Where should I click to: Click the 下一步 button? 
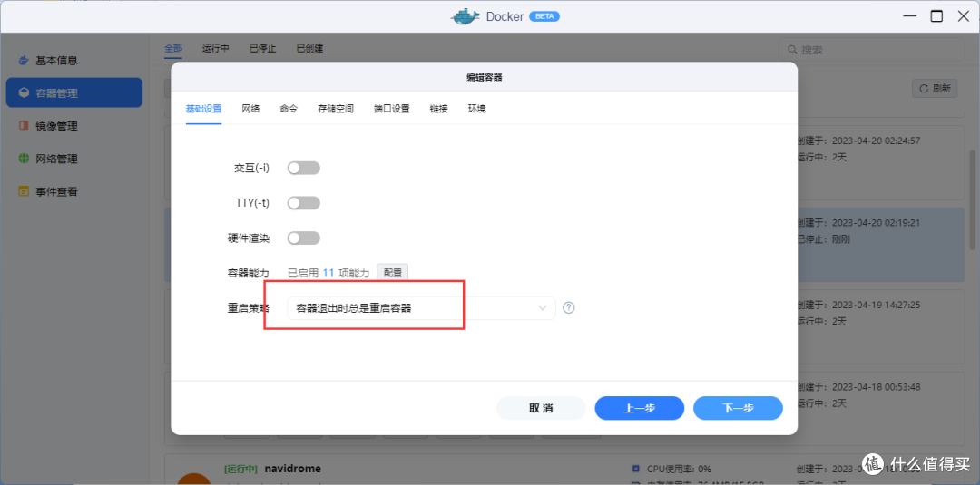738,408
